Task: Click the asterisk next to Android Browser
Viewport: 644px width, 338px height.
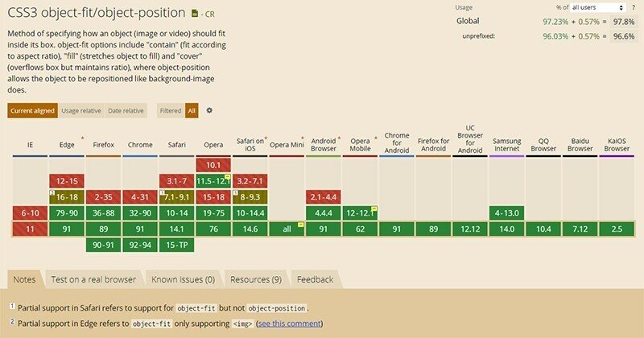Action: tap(339, 138)
